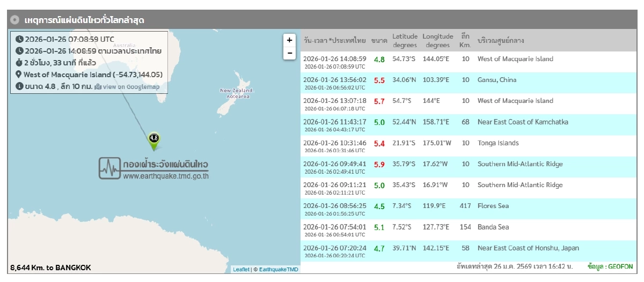Select the Flores Sea earthquake row
The width and height of the screenshot is (644, 282).
[493, 206]
